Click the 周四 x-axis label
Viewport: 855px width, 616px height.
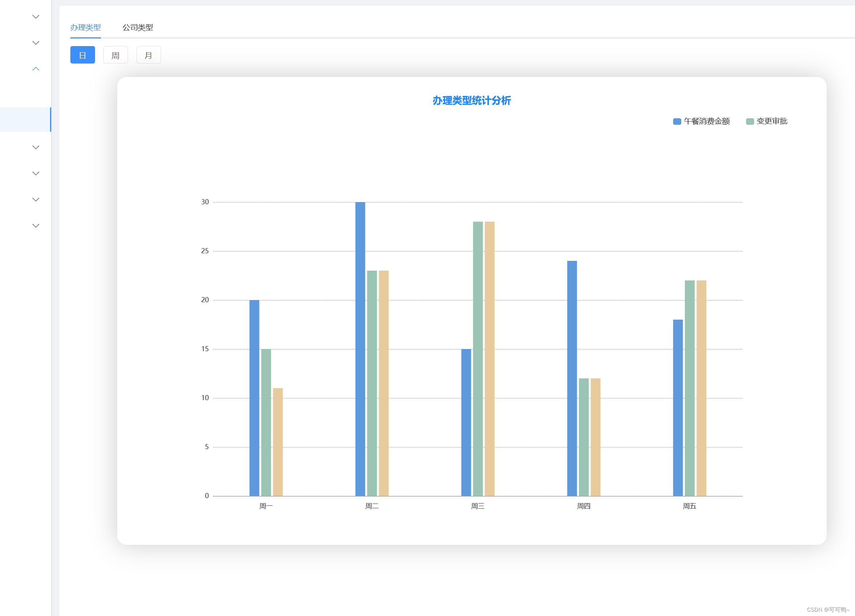(x=584, y=506)
